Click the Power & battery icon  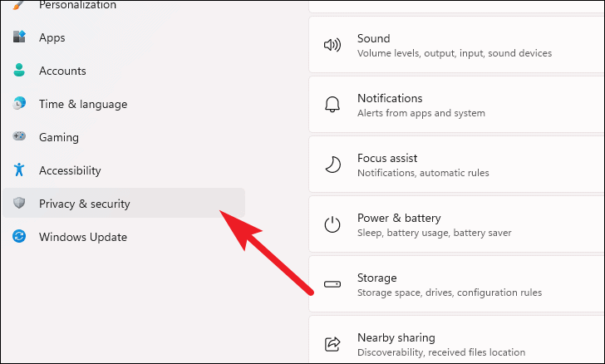coord(332,224)
